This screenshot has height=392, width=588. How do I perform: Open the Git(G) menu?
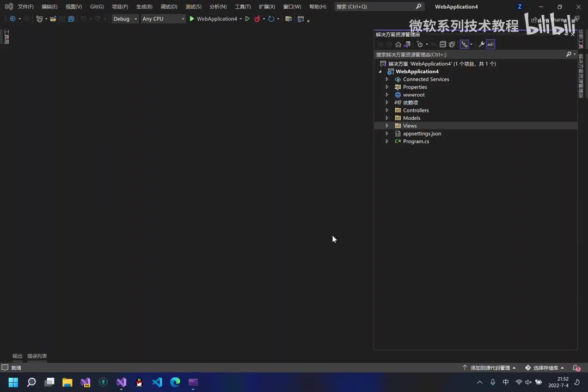[x=97, y=7]
